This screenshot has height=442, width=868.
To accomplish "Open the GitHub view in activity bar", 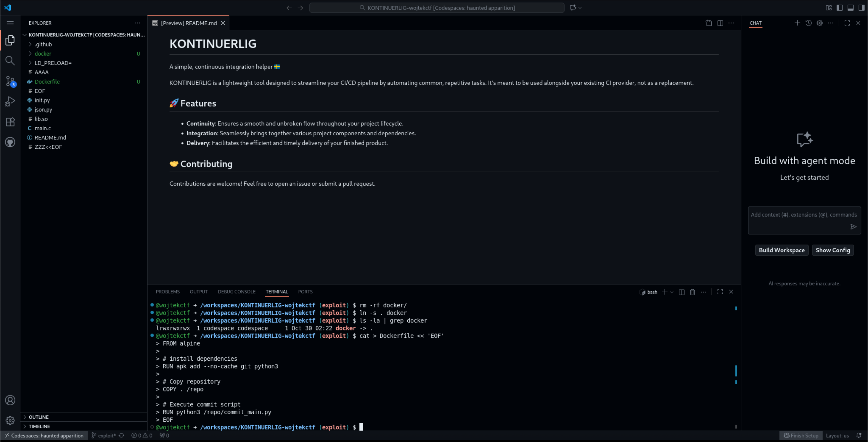I will click(x=10, y=142).
